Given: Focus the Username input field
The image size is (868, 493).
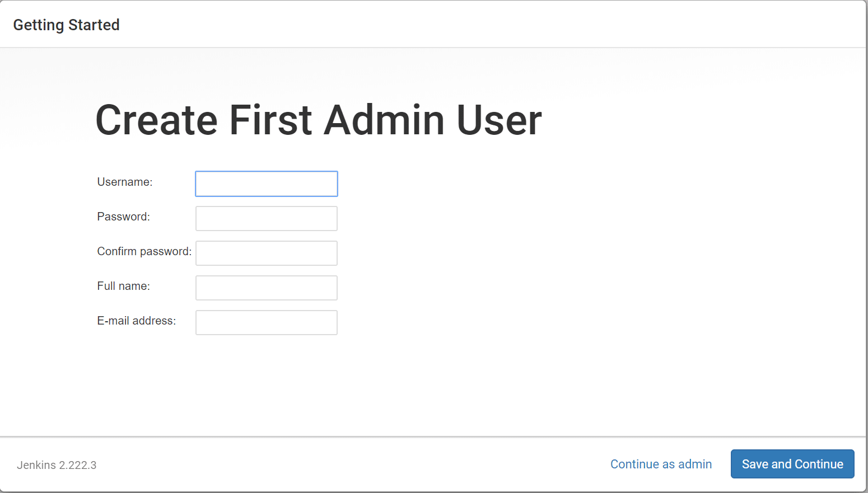Looking at the screenshot, I should pyautogui.click(x=266, y=184).
